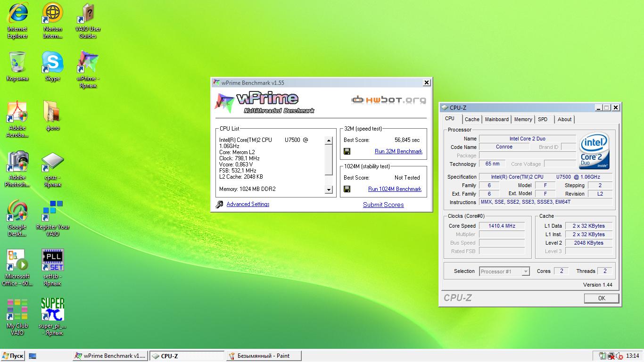Select the Adobe Acrobat desktop icon
Image resolution: width=644 pixels, height=362 pixels.
(17, 119)
